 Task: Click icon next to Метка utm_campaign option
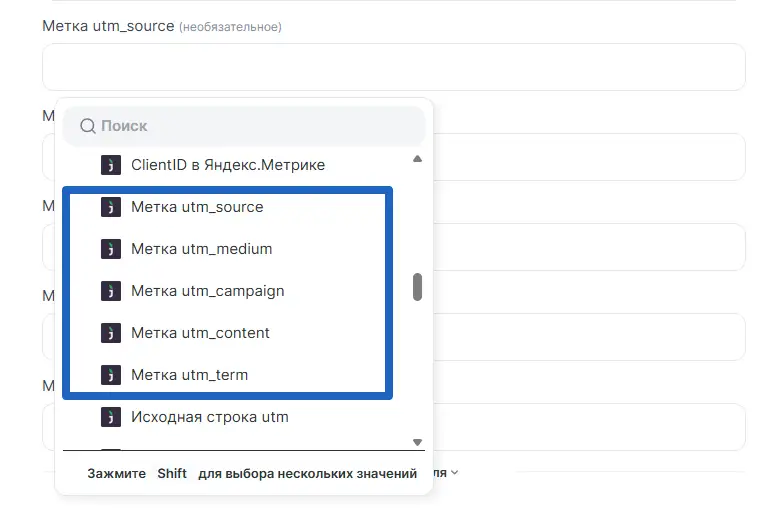pos(111,291)
